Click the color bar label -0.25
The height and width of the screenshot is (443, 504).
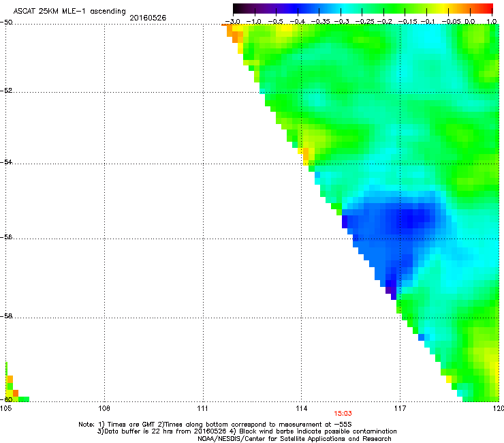[365, 21]
